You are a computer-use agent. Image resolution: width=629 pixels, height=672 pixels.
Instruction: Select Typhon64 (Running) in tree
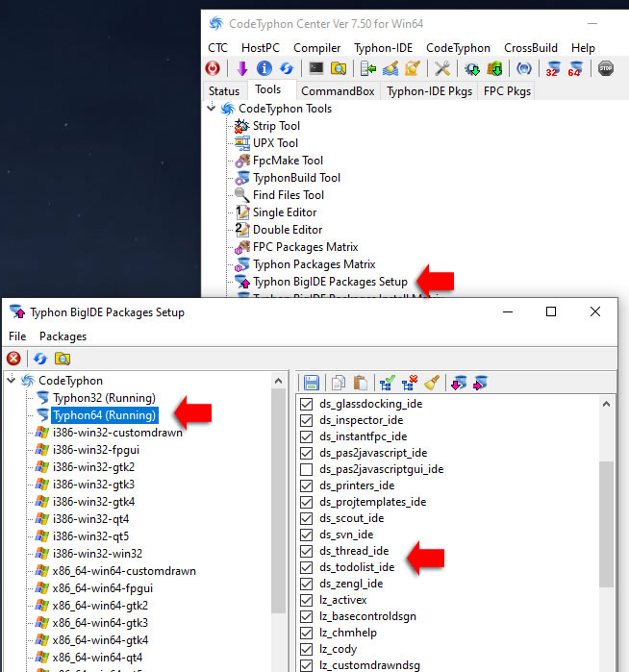tap(104, 415)
